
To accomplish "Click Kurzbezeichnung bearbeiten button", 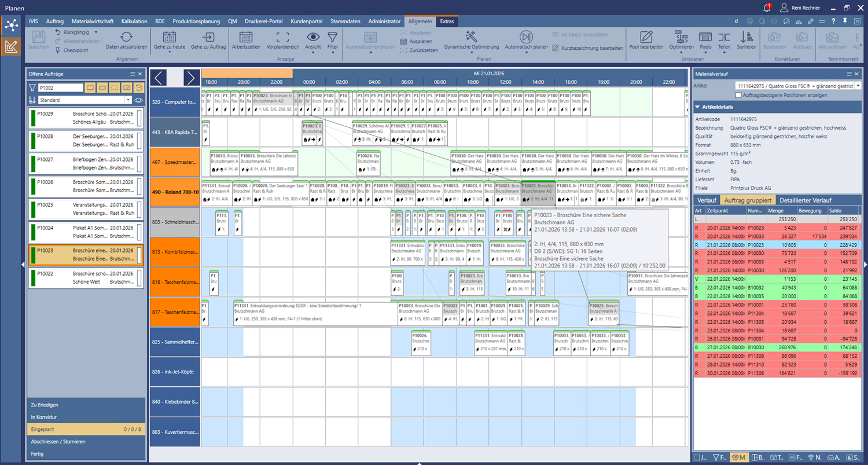I will pyautogui.click(x=587, y=48).
